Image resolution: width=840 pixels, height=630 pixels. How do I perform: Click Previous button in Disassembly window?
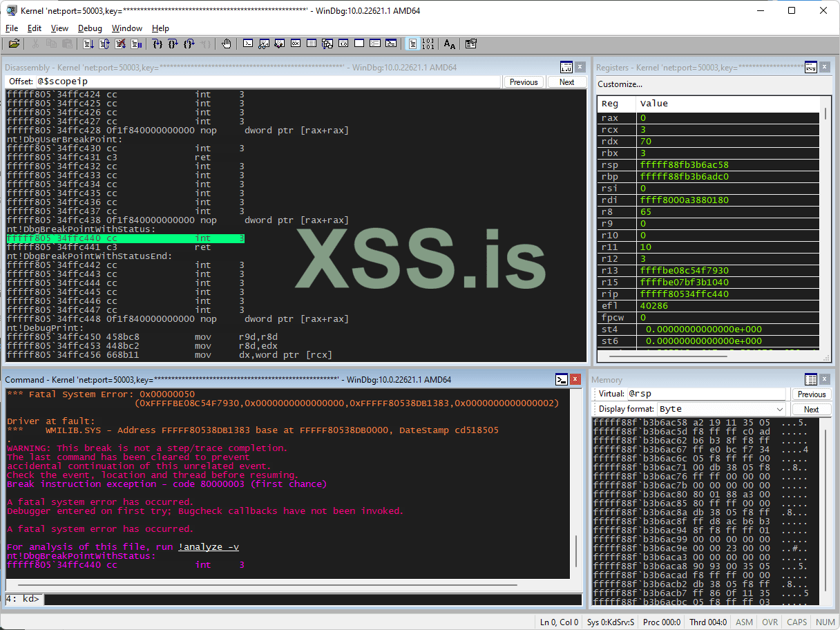(x=524, y=82)
